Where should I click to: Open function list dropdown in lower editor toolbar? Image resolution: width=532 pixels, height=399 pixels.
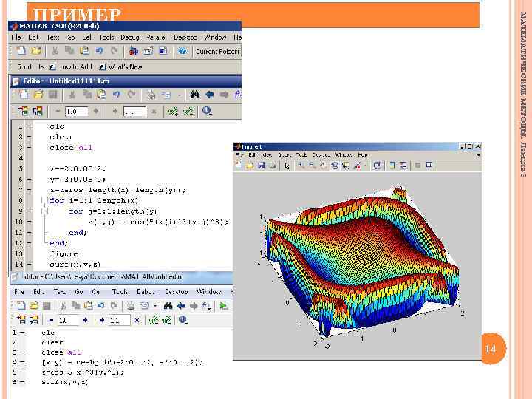pos(207,306)
